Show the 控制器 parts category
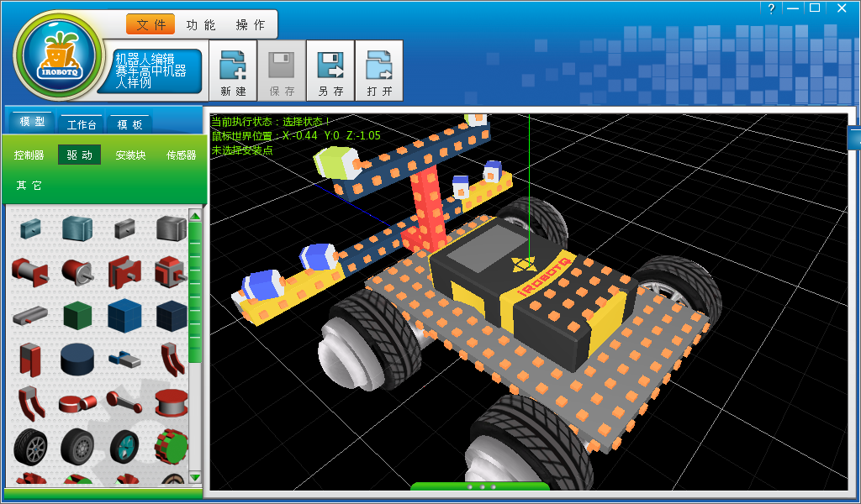This screenshot has width=861, height=504. click(x=29, y=155)
